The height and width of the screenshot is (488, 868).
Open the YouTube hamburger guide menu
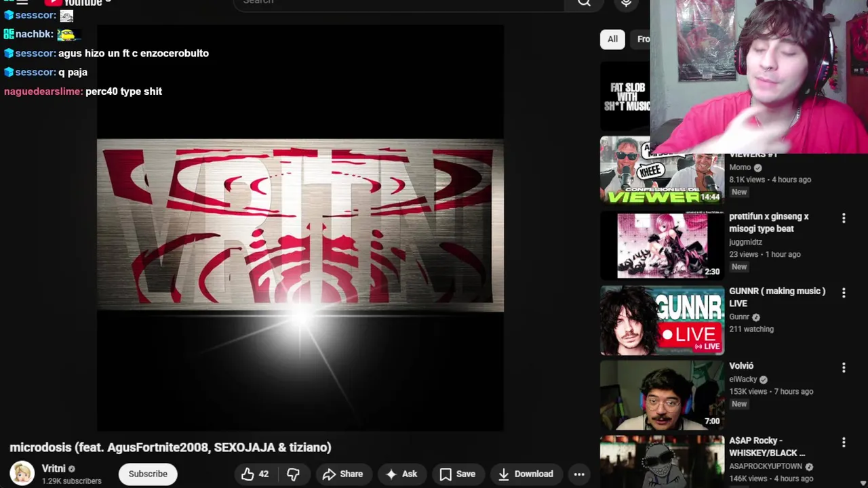[22, 2]
